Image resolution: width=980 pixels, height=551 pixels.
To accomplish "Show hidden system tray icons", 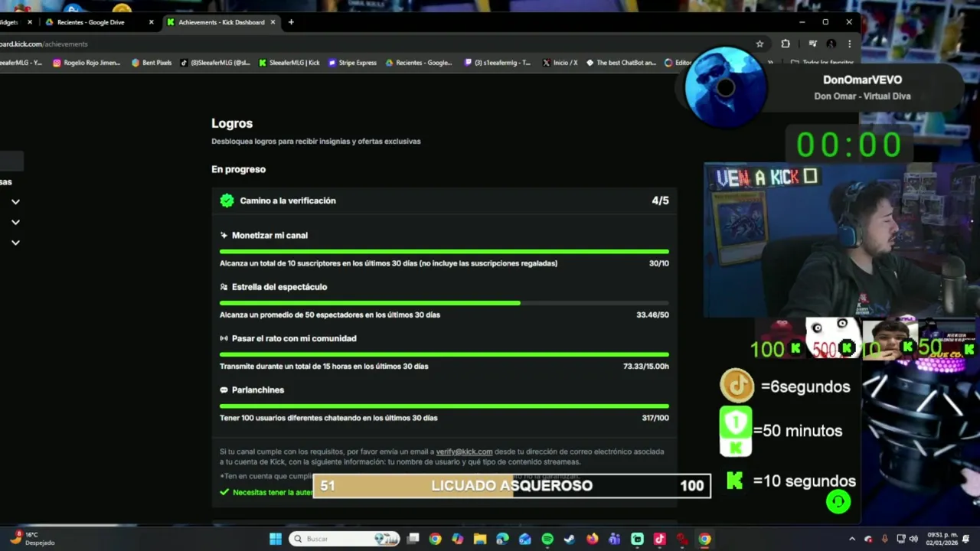I will [852, 539].
